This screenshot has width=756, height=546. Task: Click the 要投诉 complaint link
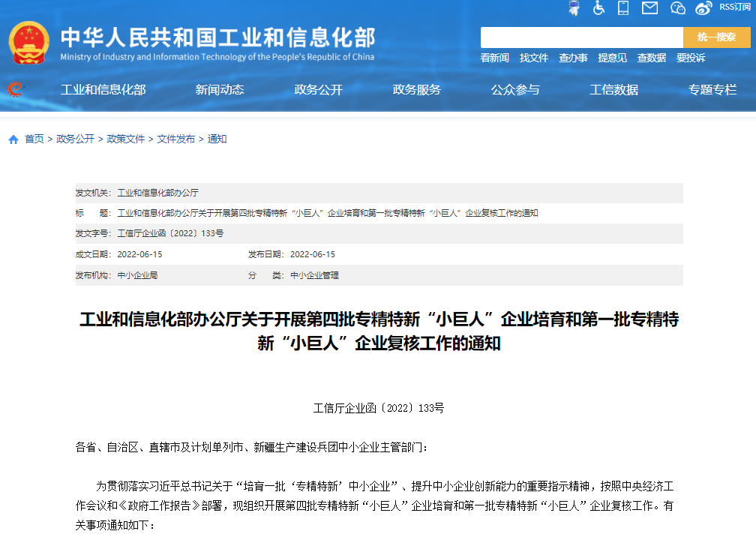(691, 57)
